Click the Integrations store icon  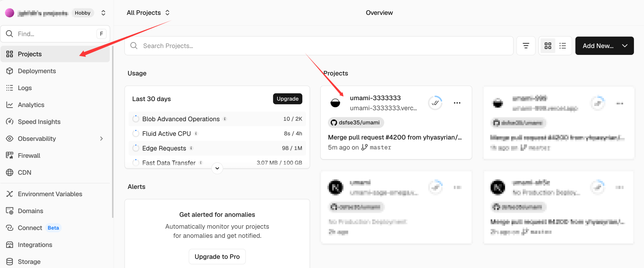(x=10, y=245)
